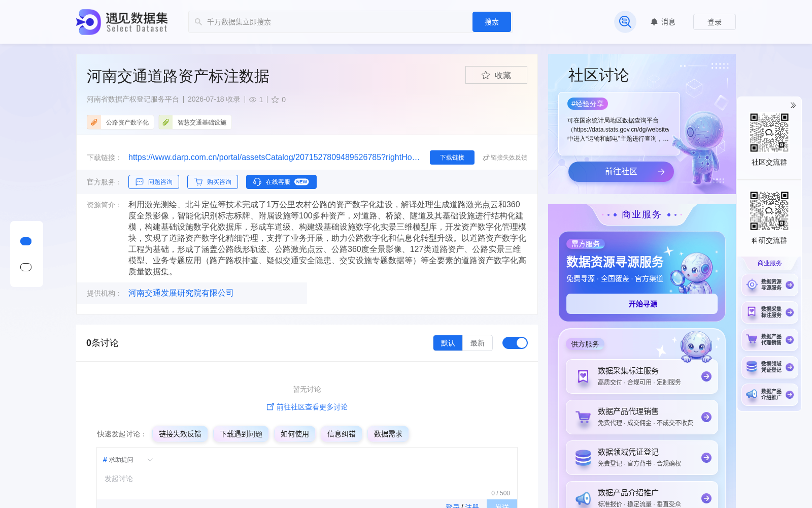This screenshot has width=812, height=508.
Task: Select the outlined page indicator
Action: [x=26, y=267]
